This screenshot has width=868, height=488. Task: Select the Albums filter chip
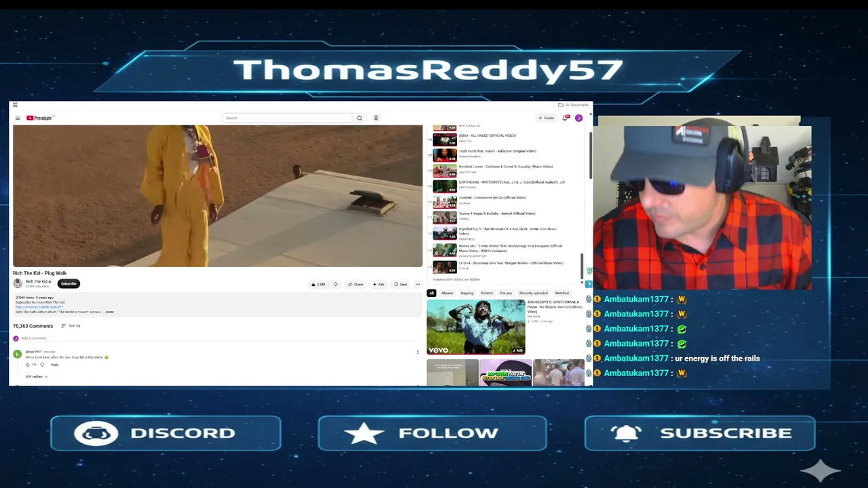point(447,293)
